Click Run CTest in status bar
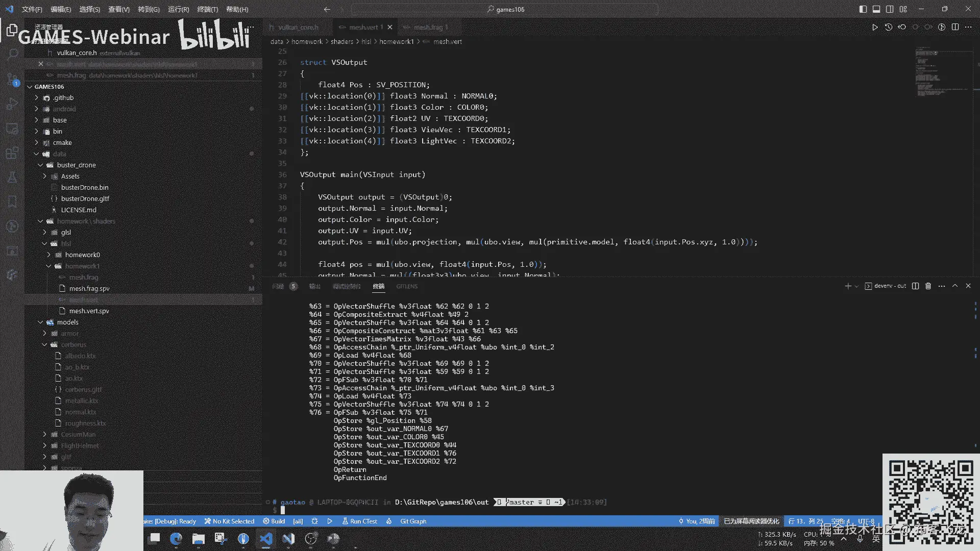Image resolution: width=980 pixels, height=551 pixels. click(x=359, y=521)
